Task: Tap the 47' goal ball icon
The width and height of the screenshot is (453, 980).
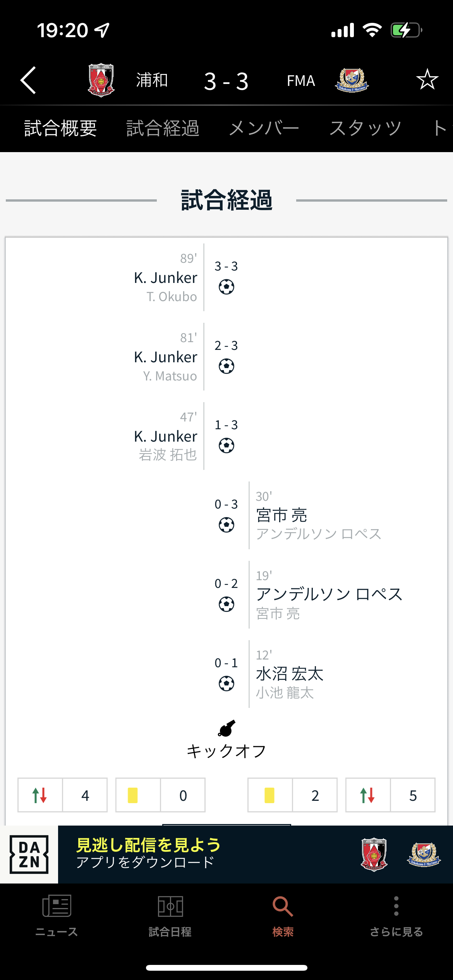Action: coord(226,446)
